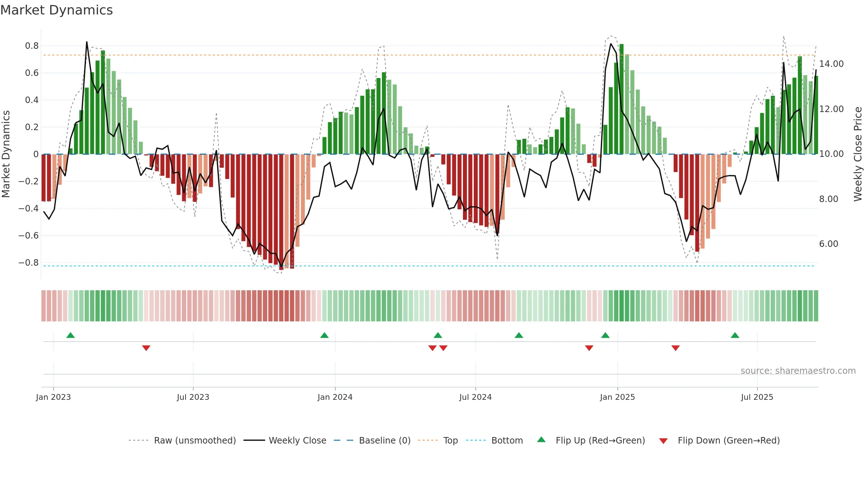Image resolution: width=868 pixels, height=488 pixels.
Task: Click the Jan 2023 x-axis label
Action: point(54,397)
